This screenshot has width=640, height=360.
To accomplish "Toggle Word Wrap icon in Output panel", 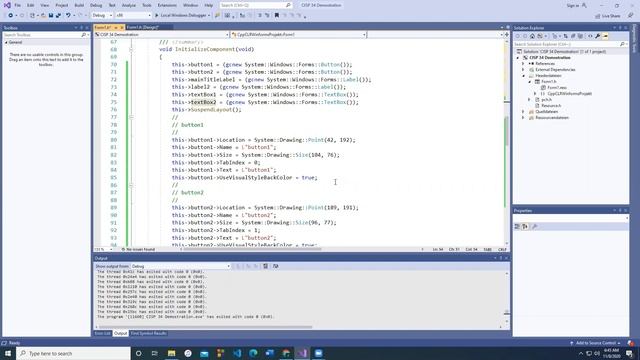I will click(276, 266).
